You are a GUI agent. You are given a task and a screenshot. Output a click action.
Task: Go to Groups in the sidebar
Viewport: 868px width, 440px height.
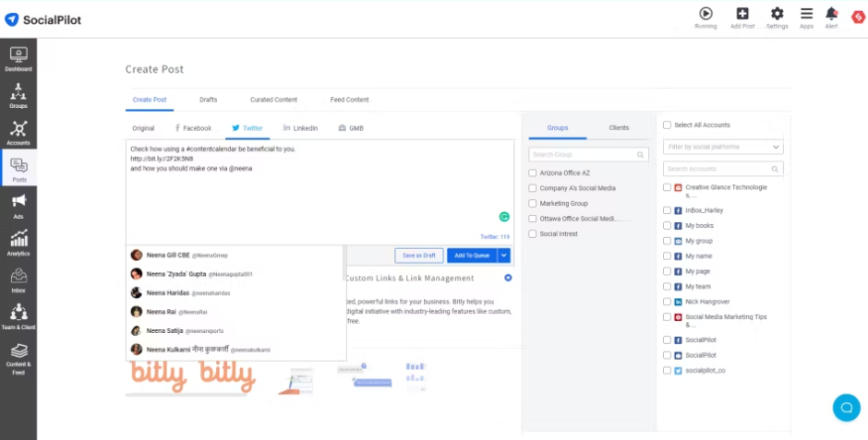(18, 96)
